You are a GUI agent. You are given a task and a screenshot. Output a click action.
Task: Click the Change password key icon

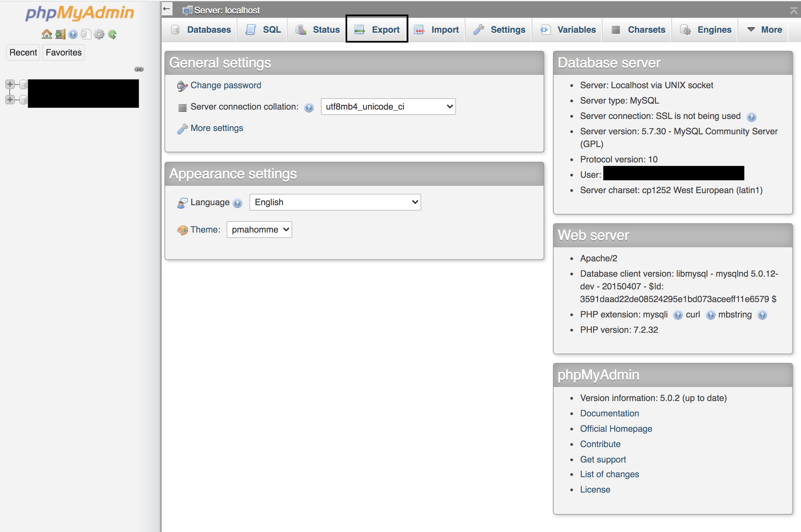(182, 86)
